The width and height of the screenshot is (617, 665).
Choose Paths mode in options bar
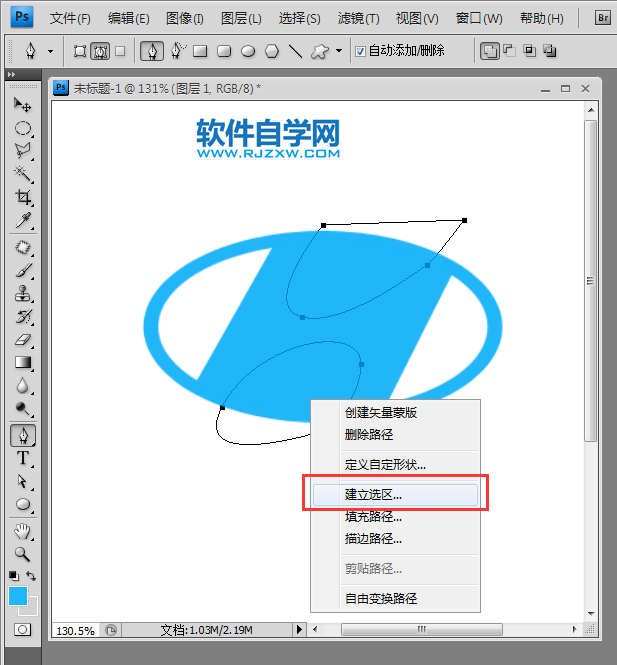click(x=100, y=51)
